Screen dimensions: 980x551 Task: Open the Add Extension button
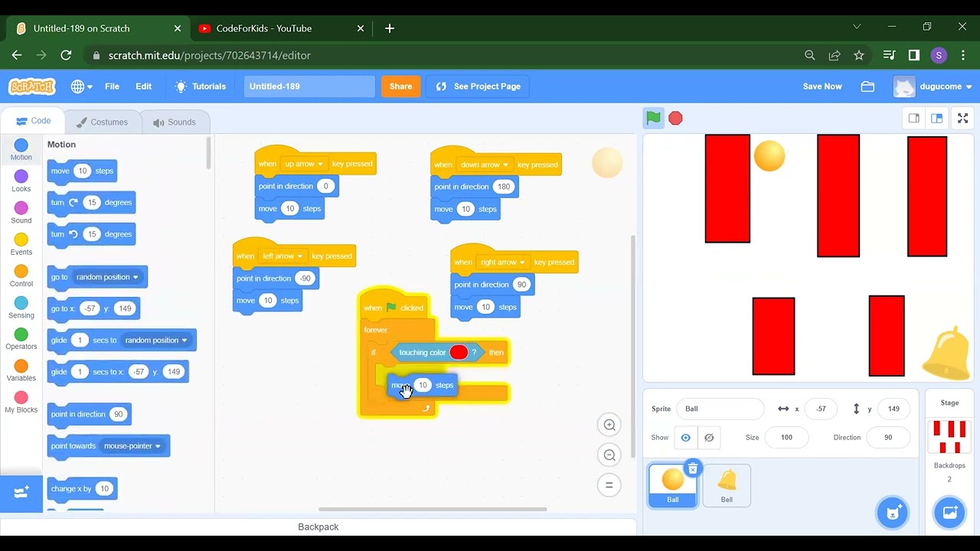pyautogui.click(x=21, y=493)
